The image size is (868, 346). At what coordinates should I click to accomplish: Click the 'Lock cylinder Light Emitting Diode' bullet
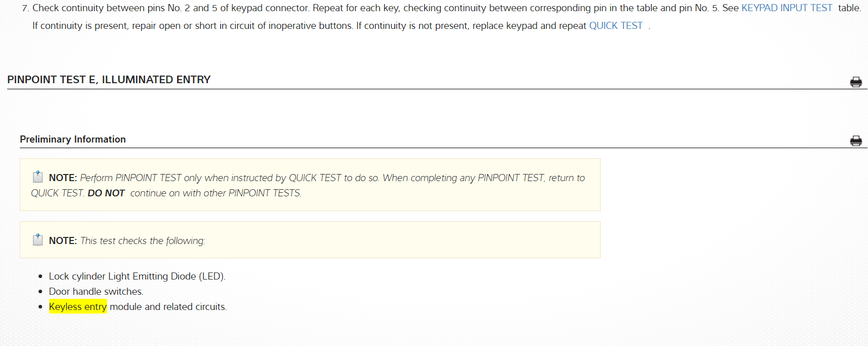point(137,276)
